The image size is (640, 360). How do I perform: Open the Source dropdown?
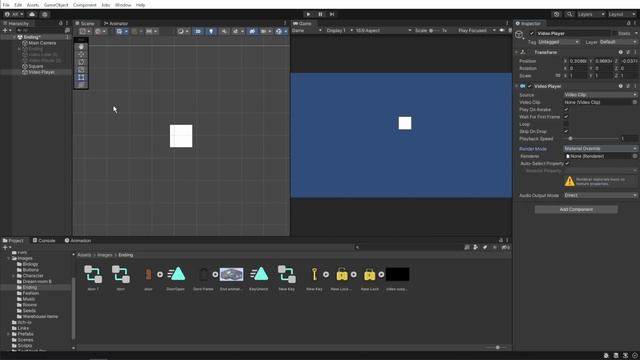(600, 95)
